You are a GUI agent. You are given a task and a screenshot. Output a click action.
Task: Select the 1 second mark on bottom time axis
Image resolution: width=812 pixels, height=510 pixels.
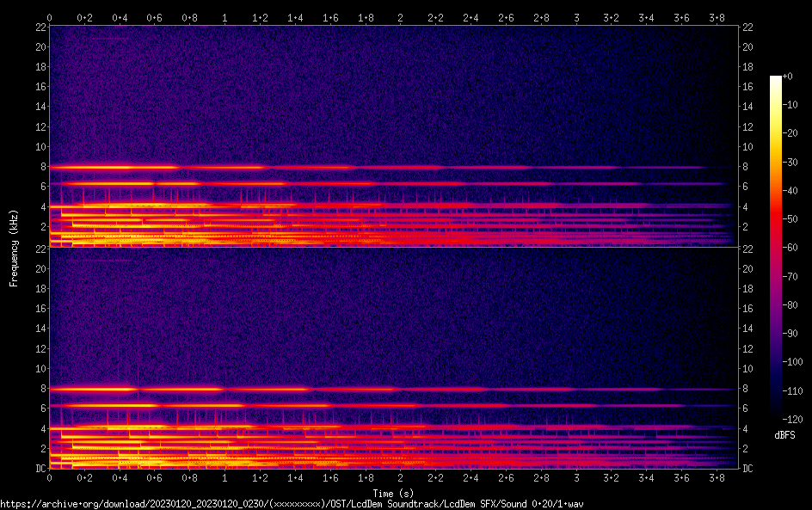click(x=225, y=476)
